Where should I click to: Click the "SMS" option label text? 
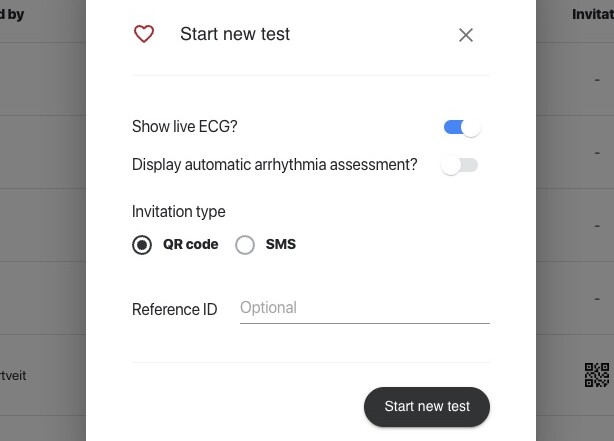pos(281,245)
